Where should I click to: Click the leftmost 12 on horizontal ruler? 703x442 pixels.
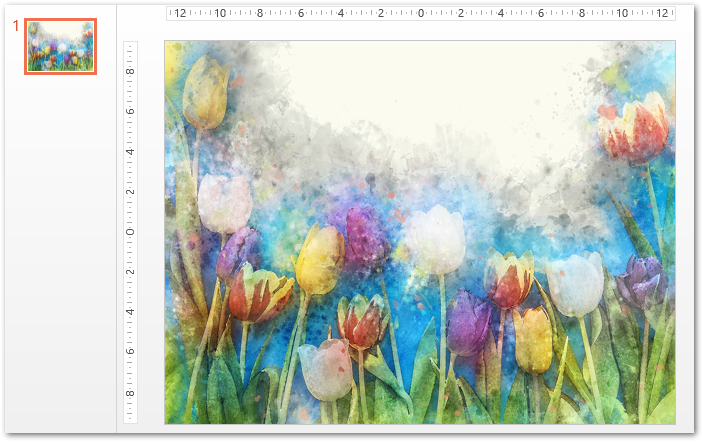pyautogui.click(x=180, y=13)
